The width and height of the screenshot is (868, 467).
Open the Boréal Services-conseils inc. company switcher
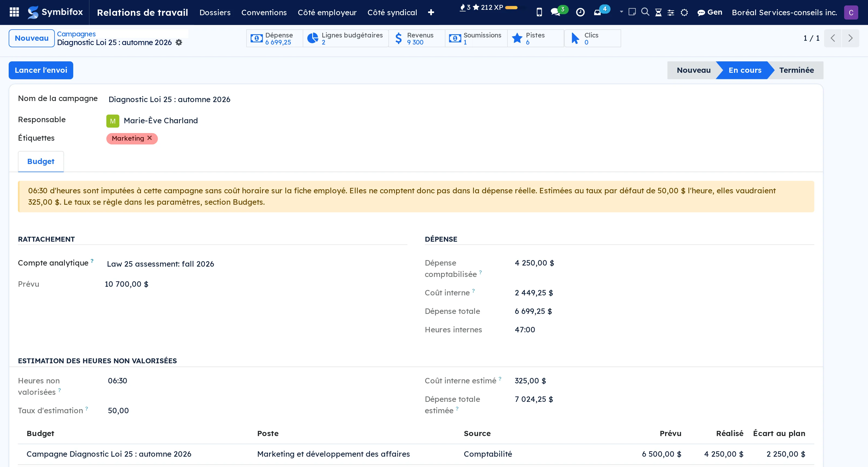(x=784, y=12)
